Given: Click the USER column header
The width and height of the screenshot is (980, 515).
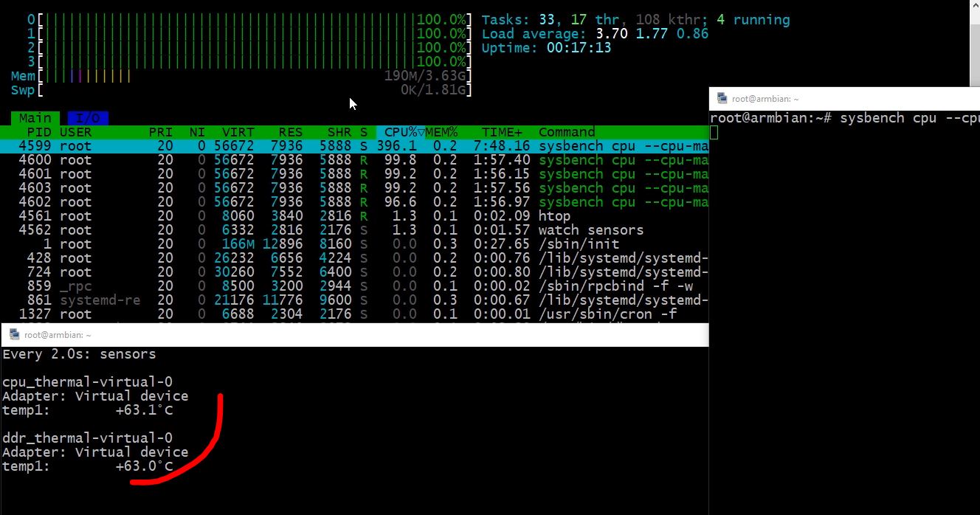Looking at the screenshot, I should tap(75, 132).
